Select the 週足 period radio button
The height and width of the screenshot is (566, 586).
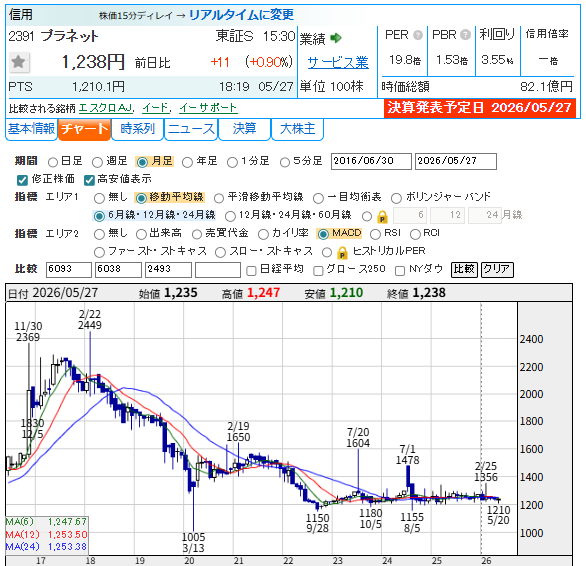point(97,162)
